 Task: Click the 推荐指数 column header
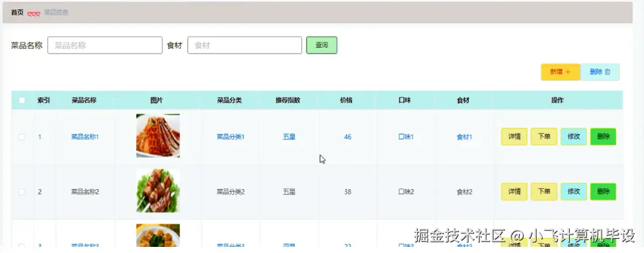[288, 100]
